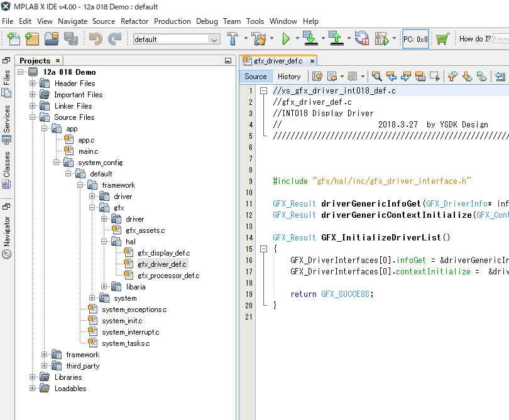Screen dimensions: 509x420
Task: Click the New Project toolbar icon
Action: pyautogui.click(x=32, y=39)
